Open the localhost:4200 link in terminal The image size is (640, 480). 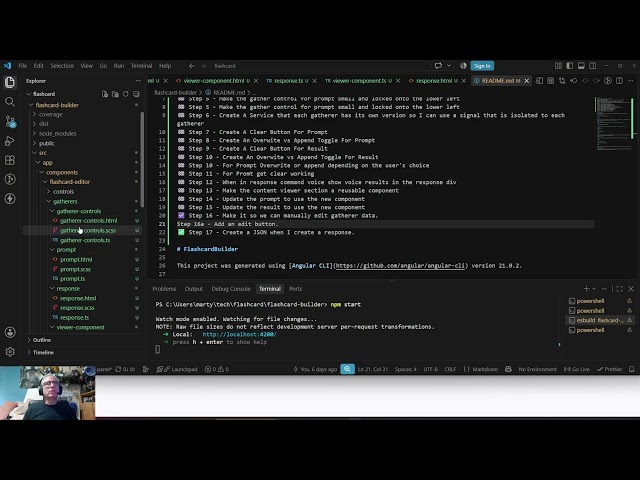(239, 334)
